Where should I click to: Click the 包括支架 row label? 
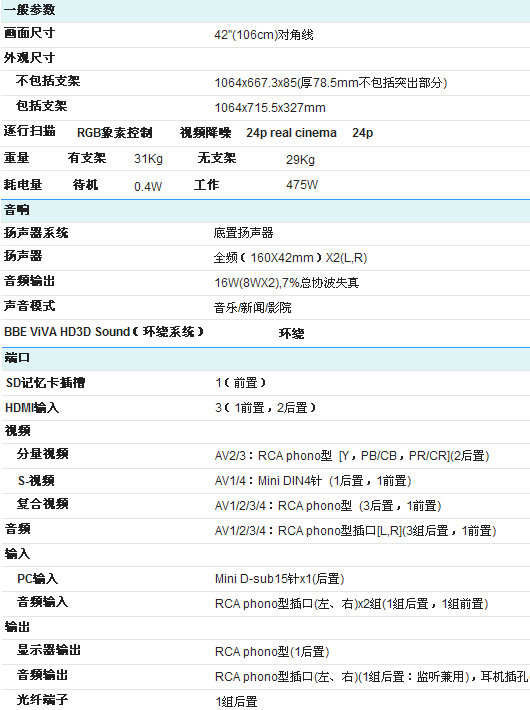pos(42,106)
